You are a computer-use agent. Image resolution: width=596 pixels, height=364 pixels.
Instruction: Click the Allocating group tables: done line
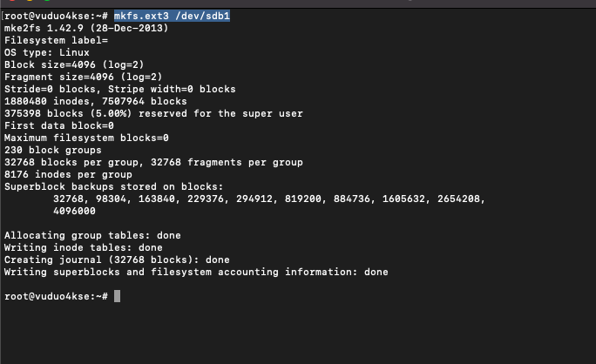[x=92, y=235]
